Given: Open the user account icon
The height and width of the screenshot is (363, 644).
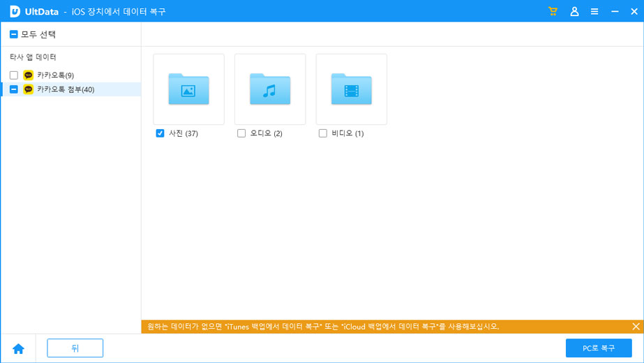Looking at the screenshot, I should click(574, 11).
